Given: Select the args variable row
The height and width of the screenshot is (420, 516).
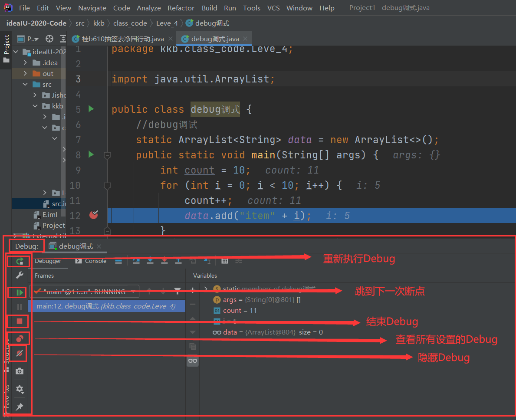Looking at the screenshot, I should coord(257,300).
